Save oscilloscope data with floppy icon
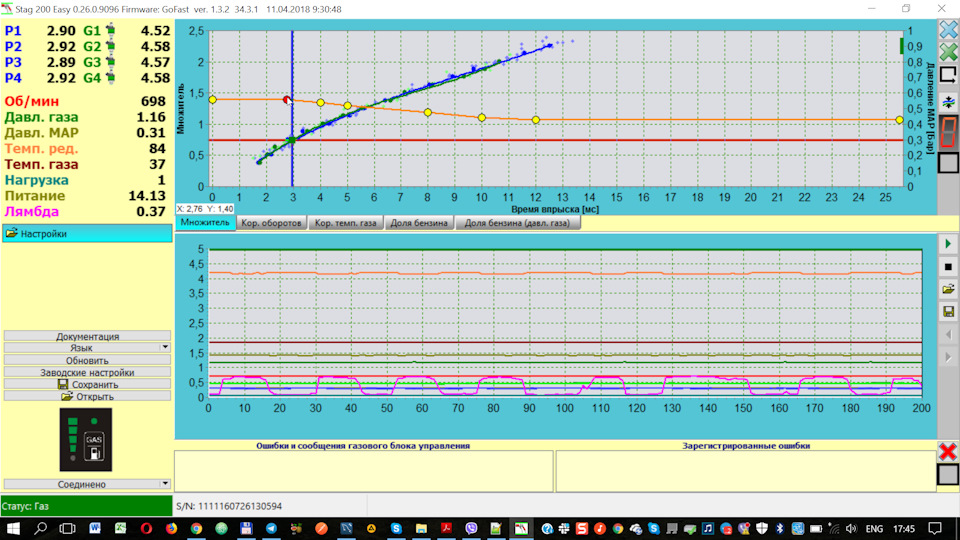Screen dimensions: 960x540 tap(948, 312)
